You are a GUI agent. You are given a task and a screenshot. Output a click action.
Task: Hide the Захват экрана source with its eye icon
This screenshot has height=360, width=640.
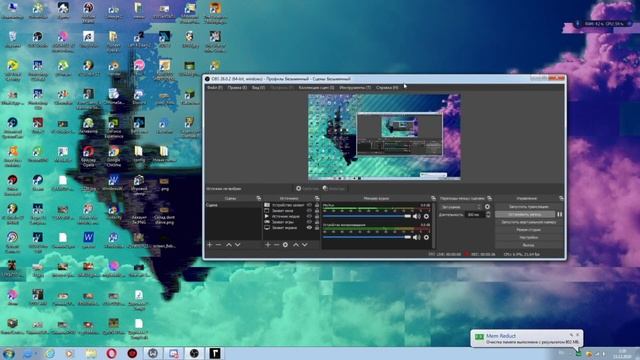(309, 228)
